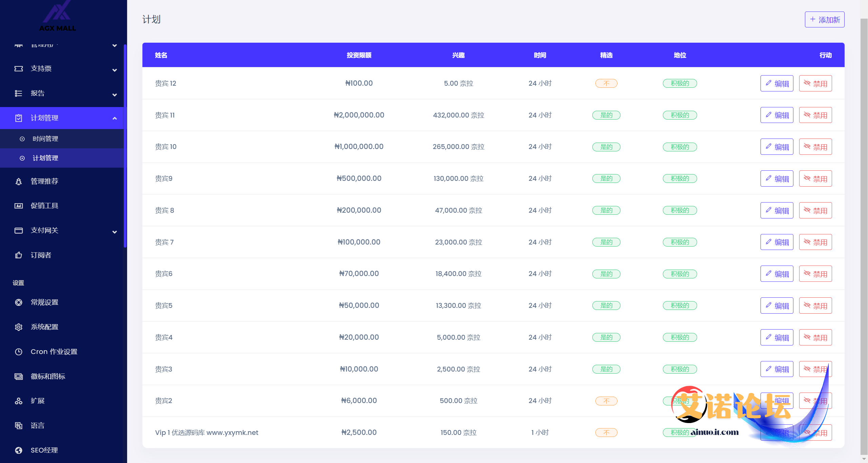Click the thumbs-up icon for 订阅者
This screenshot has height=463, width=868.
19,255
